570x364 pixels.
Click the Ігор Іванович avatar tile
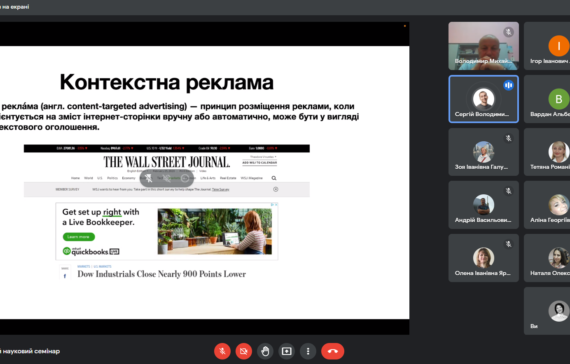[547, 46]
